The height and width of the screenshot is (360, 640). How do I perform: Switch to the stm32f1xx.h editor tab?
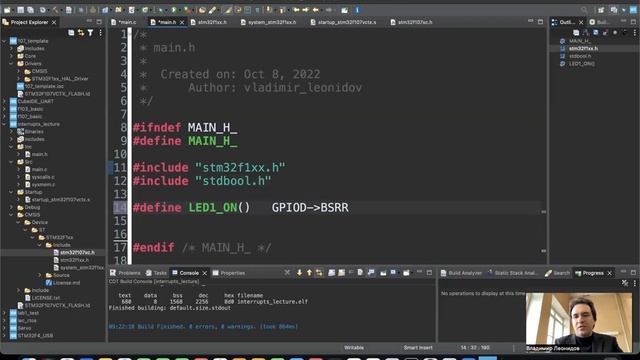coord(209,22)
